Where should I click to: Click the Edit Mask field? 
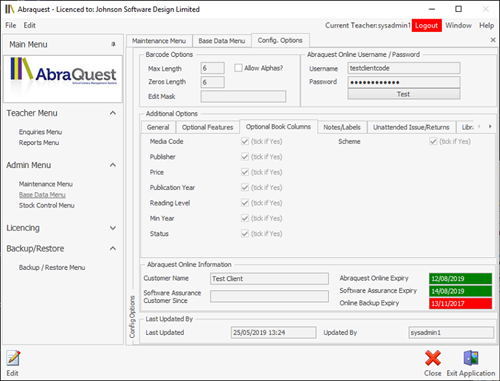[x=243, y=97]
